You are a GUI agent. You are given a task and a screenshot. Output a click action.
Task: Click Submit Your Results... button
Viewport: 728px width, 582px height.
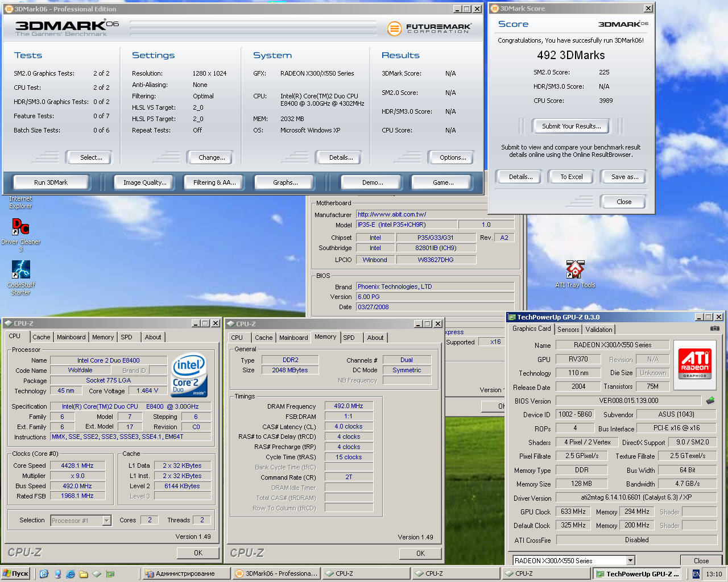[571, 126]
